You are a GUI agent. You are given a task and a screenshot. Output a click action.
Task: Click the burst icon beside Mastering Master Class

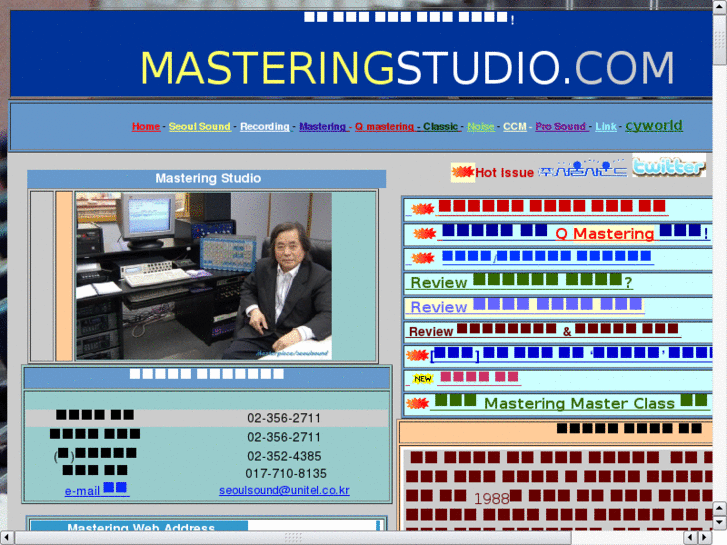[x=417, y=404]
